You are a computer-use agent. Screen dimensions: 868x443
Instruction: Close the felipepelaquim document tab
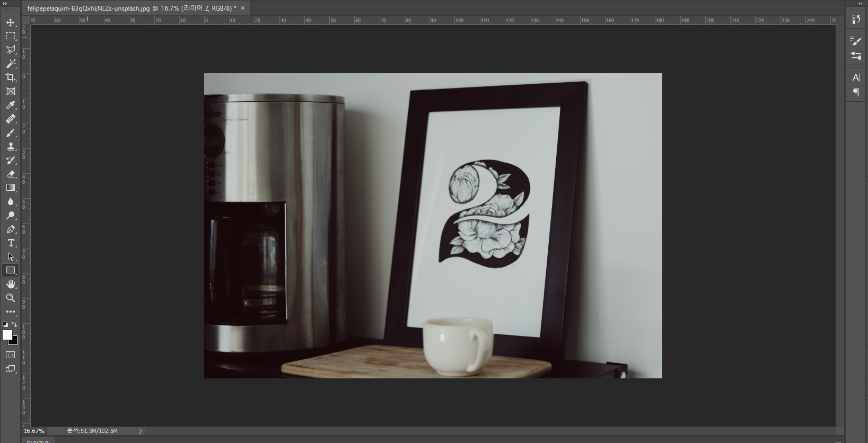click(243, 8)
